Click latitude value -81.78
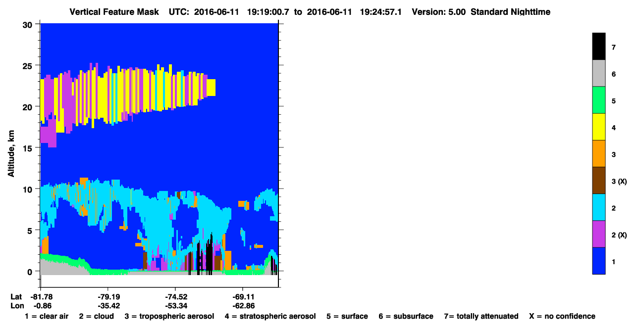The height and width of the screenshot is (330, 644). click(x=41, y=297)
